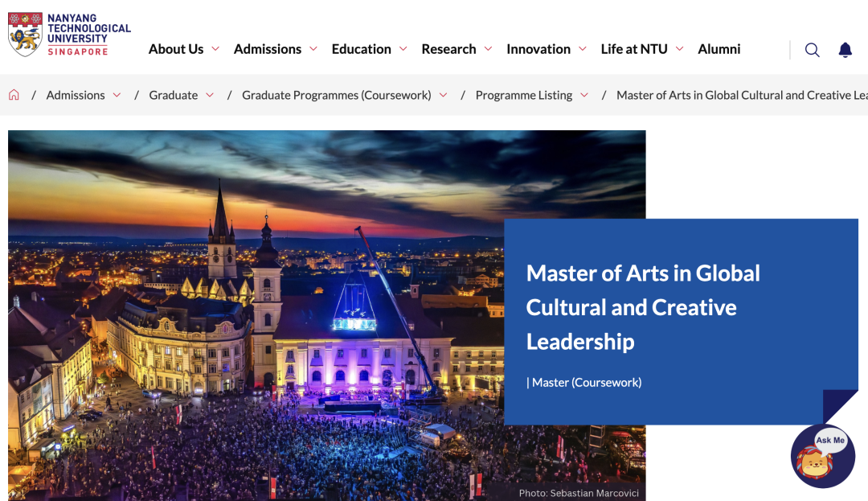
Task: Click the programme title in blue banner
Action: (x=643, y=307)
